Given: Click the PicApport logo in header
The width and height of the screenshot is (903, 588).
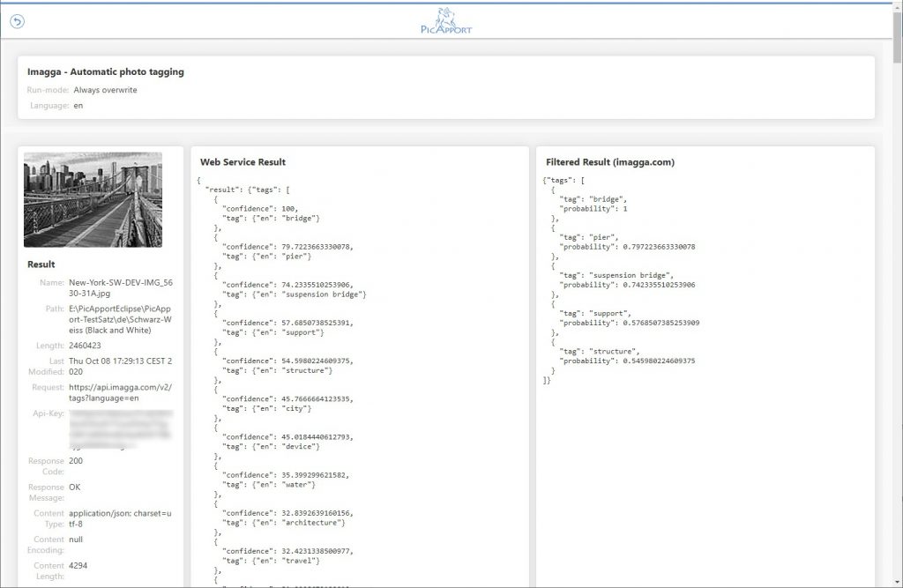Looking at the screenshot, I should pos(446,20).
